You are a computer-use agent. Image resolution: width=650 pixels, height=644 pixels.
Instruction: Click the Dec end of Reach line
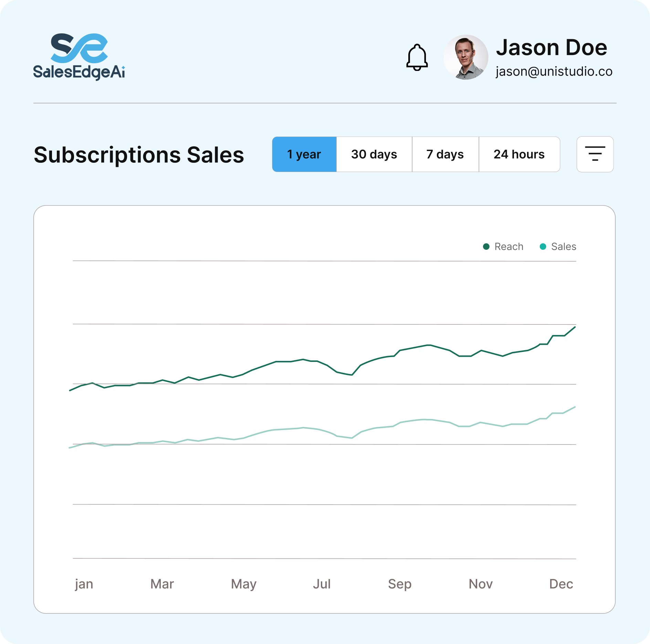pyautogui.click(x=575, y=327)
